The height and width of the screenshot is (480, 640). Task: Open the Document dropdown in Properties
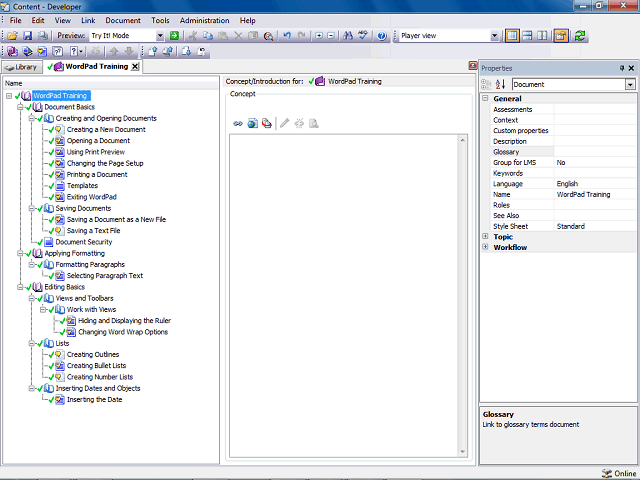point(630,84)
